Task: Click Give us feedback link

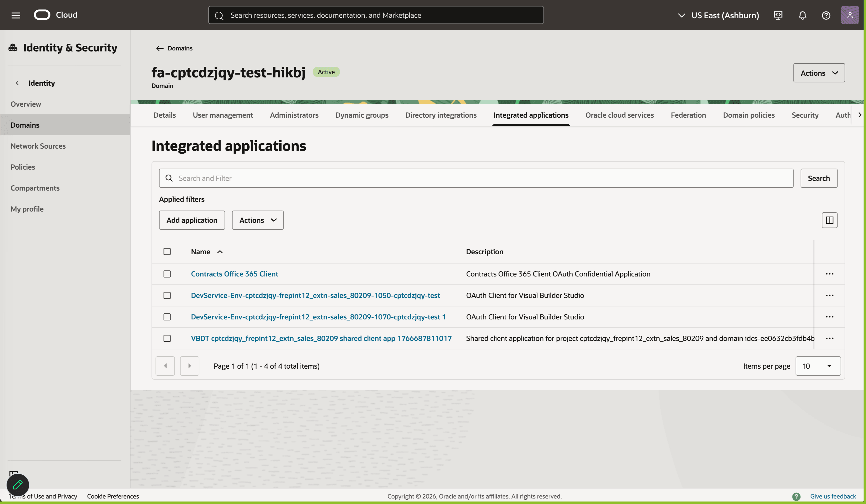Action: click(x=833, y=496)
